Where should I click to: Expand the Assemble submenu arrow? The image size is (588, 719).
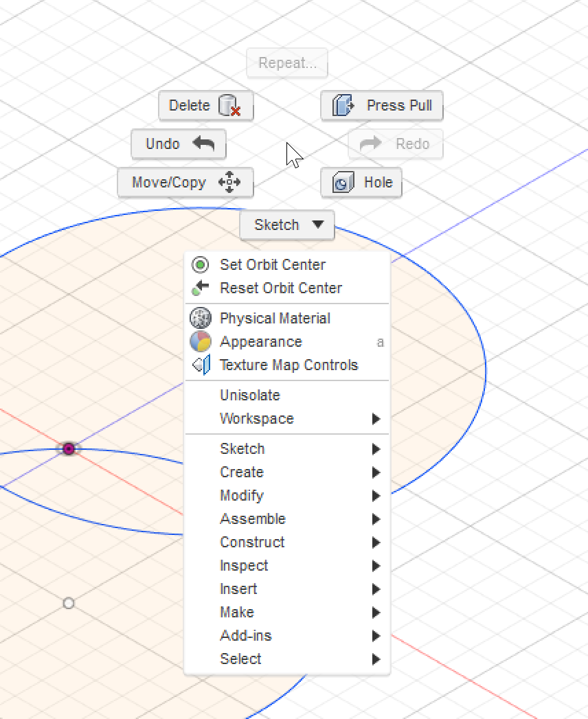click(376, 519)
